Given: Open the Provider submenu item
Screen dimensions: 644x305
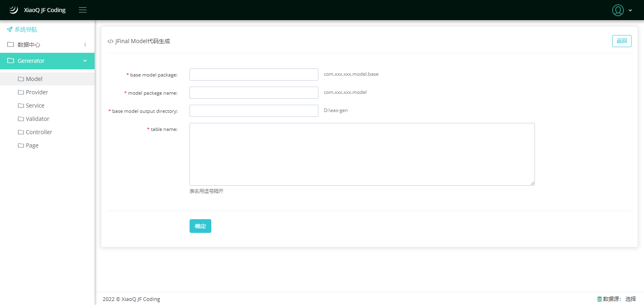Looking at the screenshot, I should point(47,92).
